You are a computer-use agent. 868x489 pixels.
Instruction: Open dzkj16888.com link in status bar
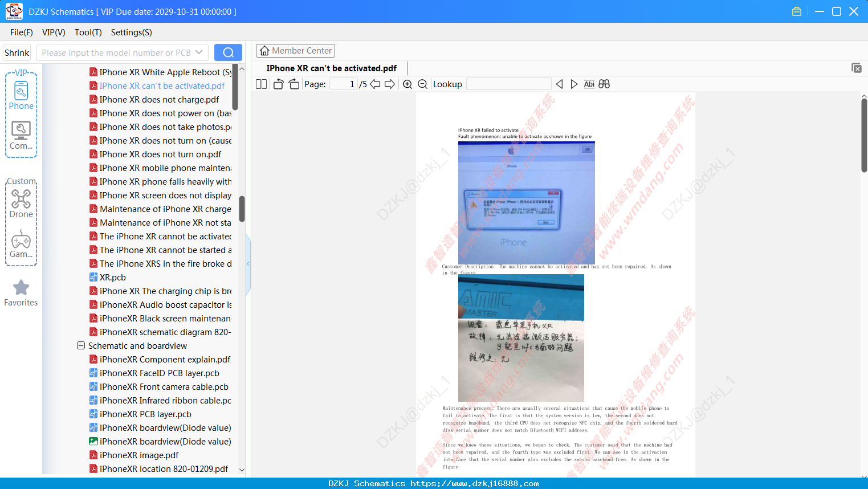pyautogui.click(x=475, y=483)
